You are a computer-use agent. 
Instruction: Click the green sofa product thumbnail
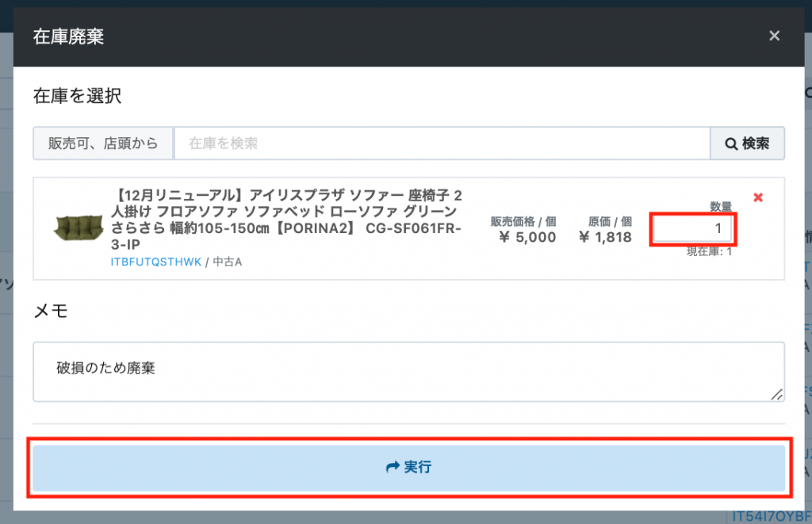click(79, 228)
